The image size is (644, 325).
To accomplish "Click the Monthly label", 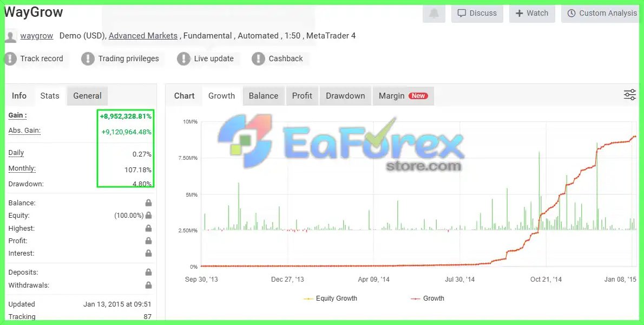I will pos(22,168).
